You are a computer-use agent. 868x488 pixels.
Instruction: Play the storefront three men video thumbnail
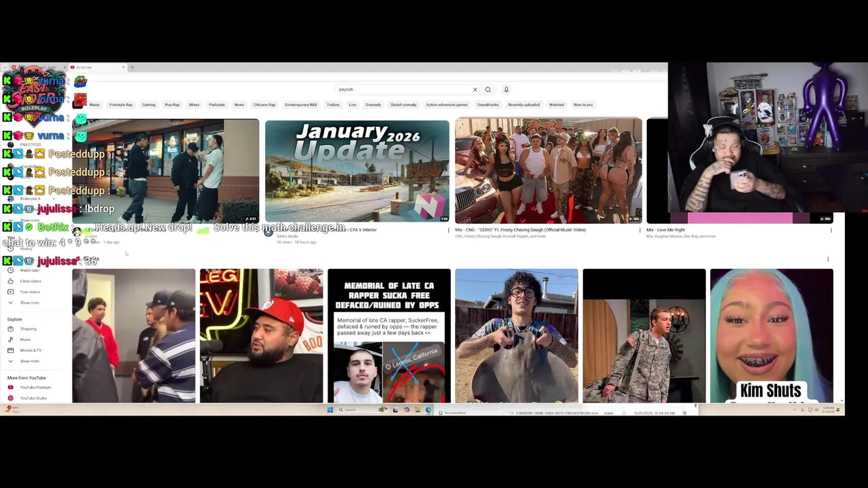(x=165, y=171)
